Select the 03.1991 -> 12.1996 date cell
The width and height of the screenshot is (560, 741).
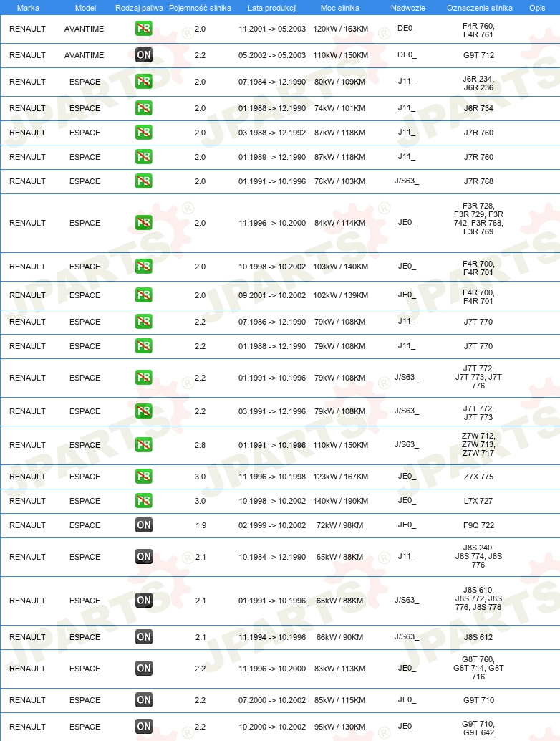272,411
